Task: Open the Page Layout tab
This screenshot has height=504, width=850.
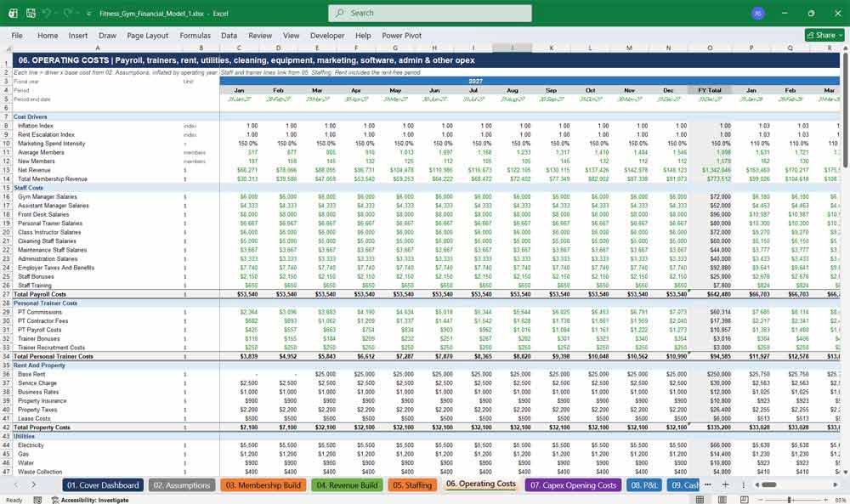Action: pos(147,35)
